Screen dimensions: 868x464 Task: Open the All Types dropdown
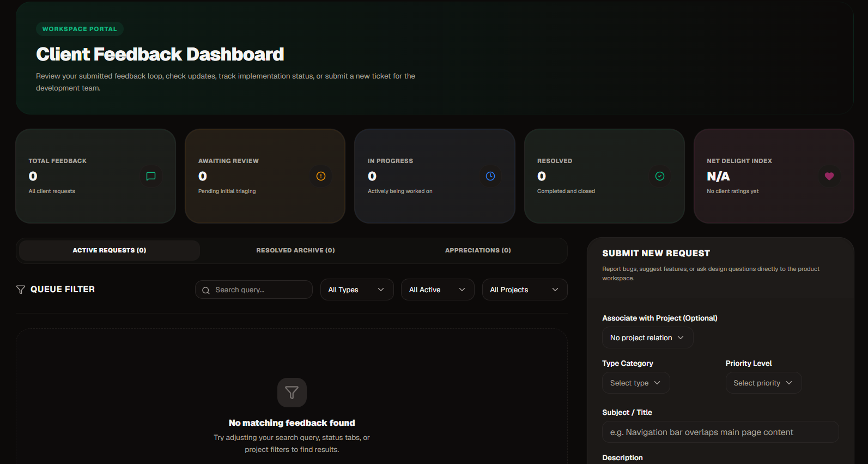coord(357,290)
